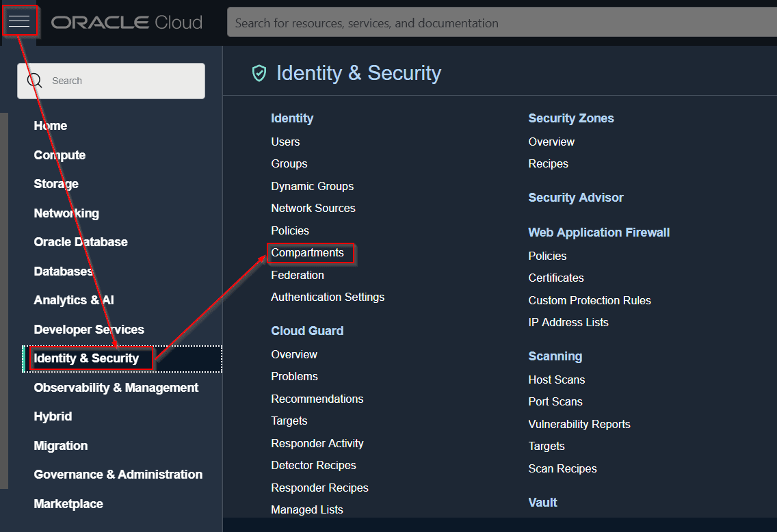Open the Compute menu category
The image size is (777, 532).
point(60,155)
